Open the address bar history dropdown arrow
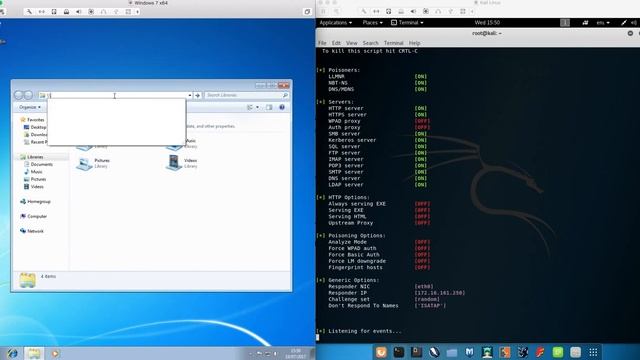 point(190,96)
